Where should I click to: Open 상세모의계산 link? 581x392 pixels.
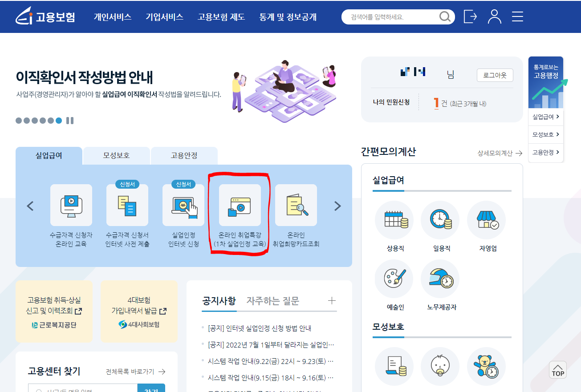[500, 153]
